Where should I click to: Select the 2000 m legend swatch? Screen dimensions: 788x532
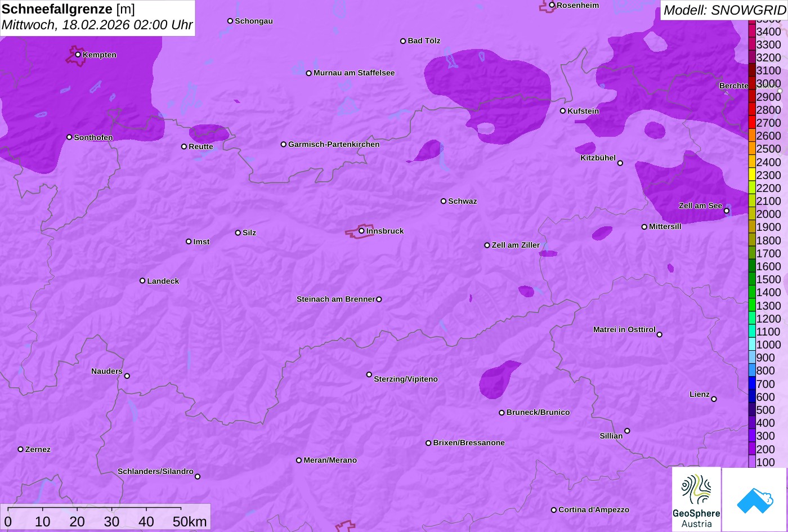click(752, 214)
